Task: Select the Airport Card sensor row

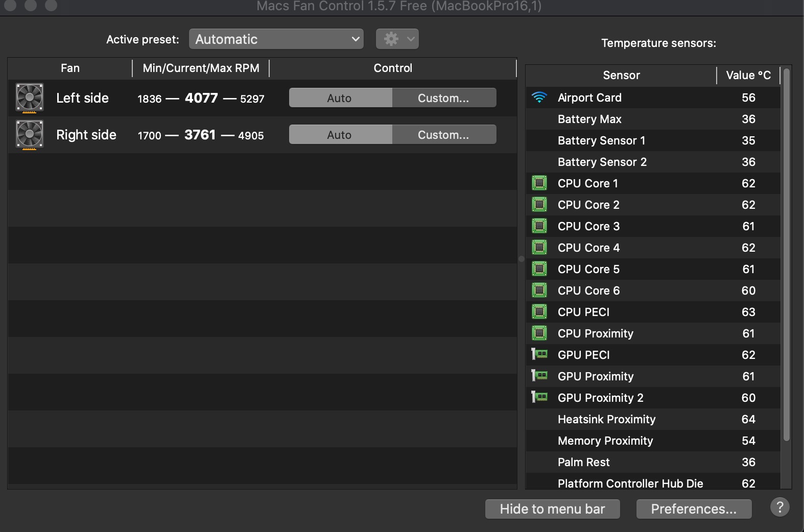Action: [653, 97]
